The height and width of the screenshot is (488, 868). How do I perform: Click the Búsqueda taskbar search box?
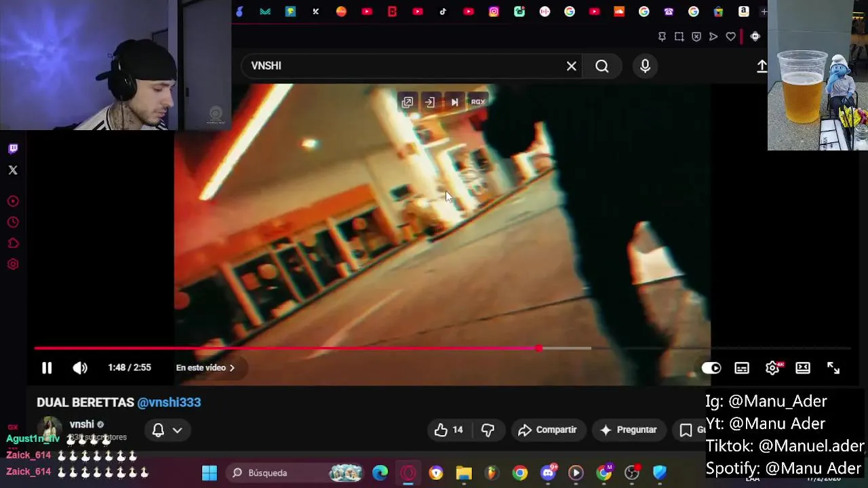click(x=296, y=472)
